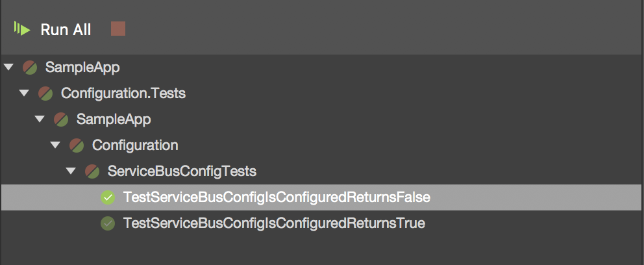Click the passed checkmark of ReturnsTrue test
644x265 pixels.
(108, 223)
